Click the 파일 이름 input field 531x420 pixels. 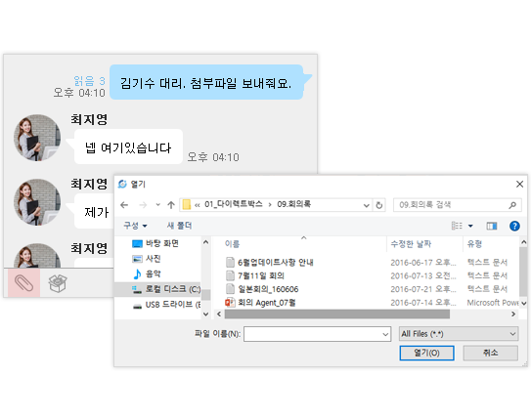coord(317,334)
